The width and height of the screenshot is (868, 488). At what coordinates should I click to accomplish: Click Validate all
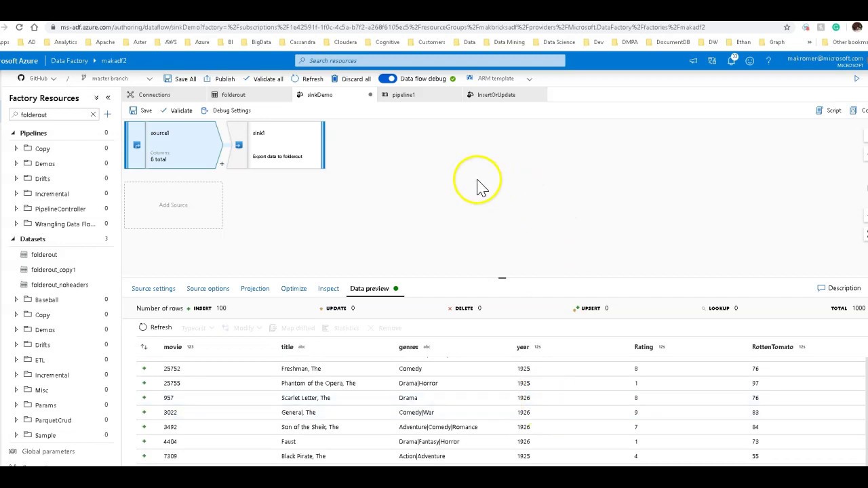point(263,79)
